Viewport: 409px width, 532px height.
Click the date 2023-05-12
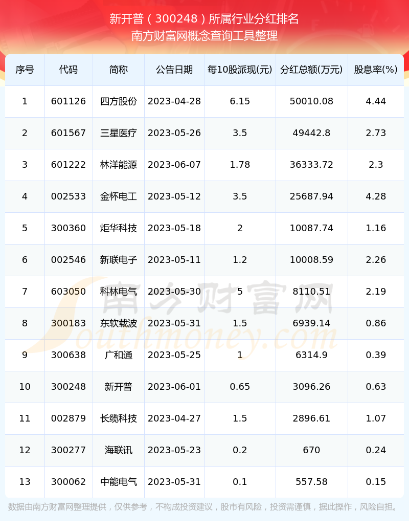174,196
